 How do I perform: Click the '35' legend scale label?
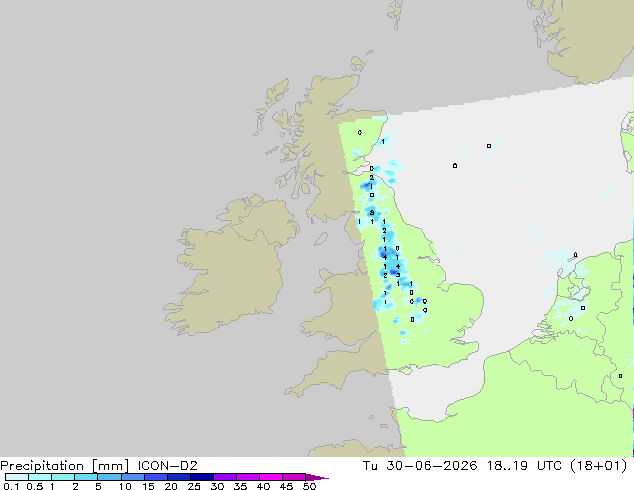click(x=240, y=486)
